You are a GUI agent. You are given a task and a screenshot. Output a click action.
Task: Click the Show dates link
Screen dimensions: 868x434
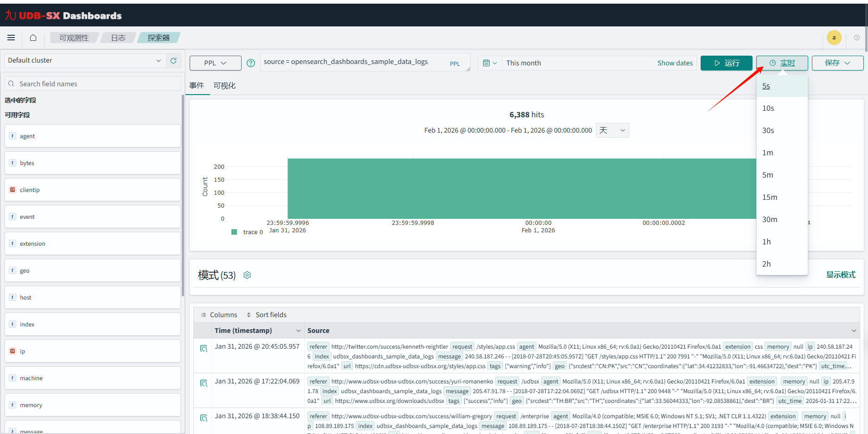pyautogui.click(x=675, y=63)
